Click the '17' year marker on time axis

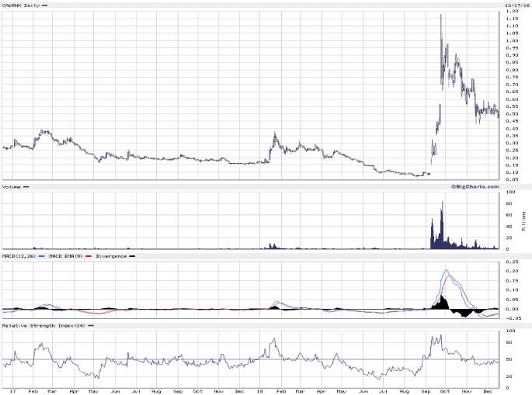[x=12, y=390]
